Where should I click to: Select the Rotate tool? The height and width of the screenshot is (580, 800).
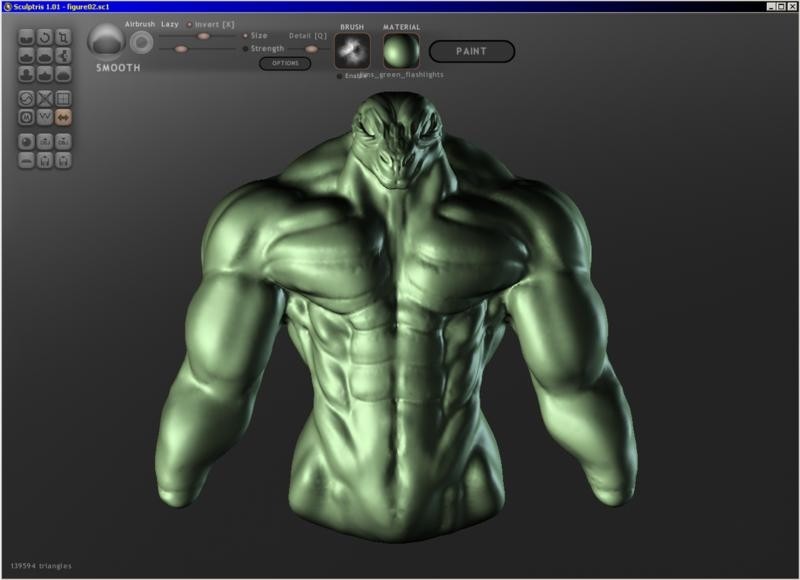45,38
